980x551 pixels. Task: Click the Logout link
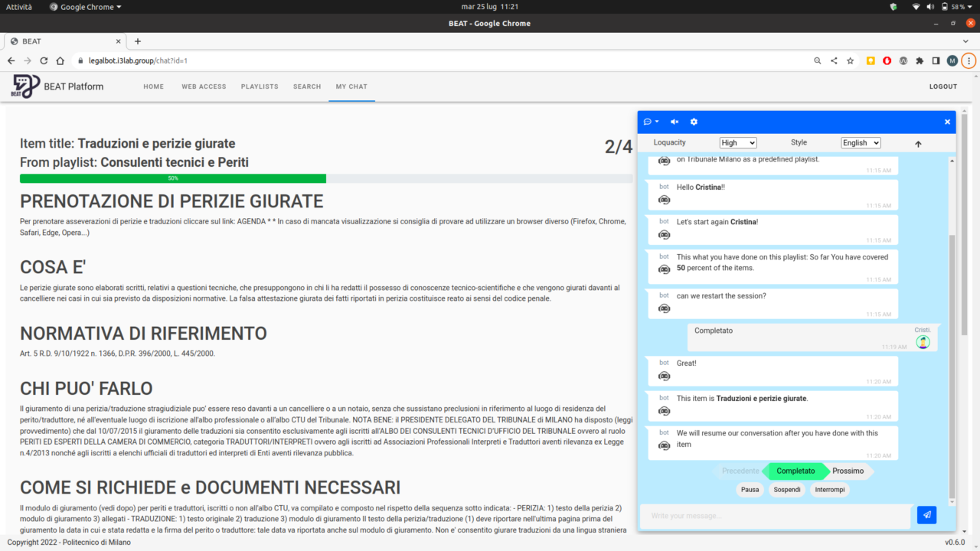(942, 86)
